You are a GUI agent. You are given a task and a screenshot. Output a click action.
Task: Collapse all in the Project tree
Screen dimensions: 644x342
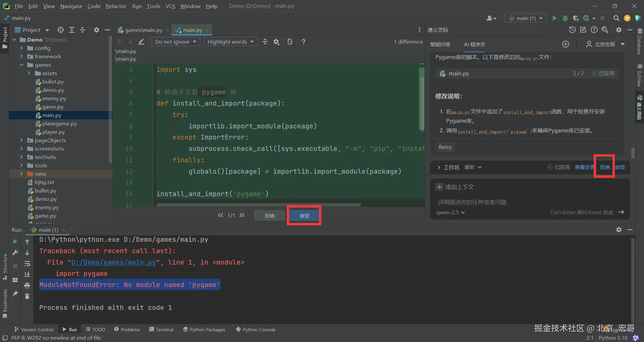83,30
